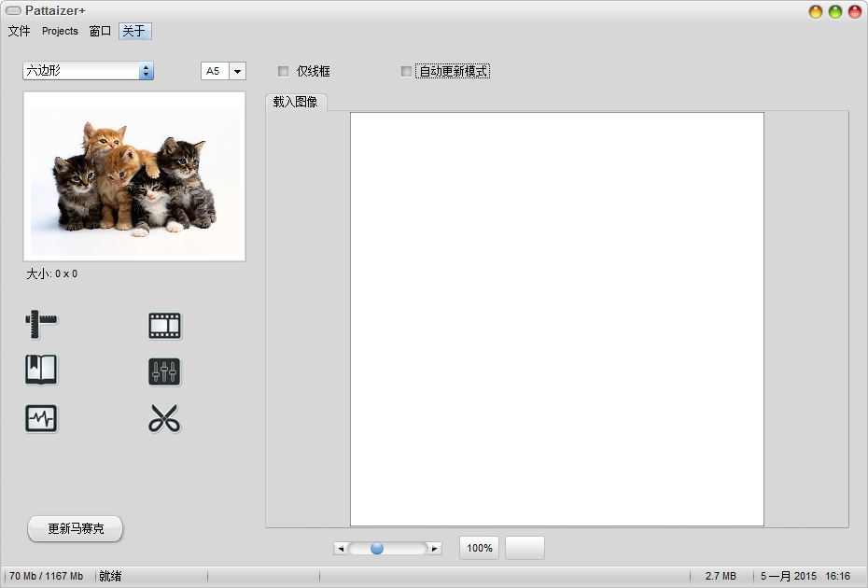
Task: Open the Projects menu
Action: 59,31
